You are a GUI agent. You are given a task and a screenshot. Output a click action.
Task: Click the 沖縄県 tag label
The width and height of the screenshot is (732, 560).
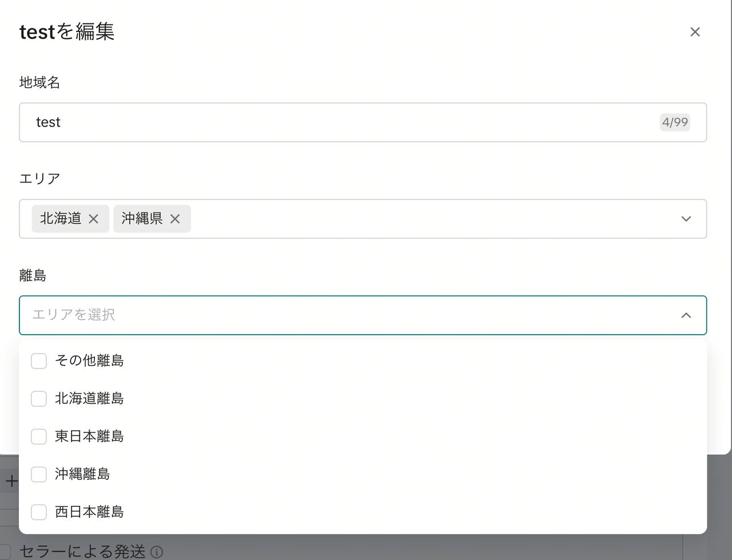point(142,219)
